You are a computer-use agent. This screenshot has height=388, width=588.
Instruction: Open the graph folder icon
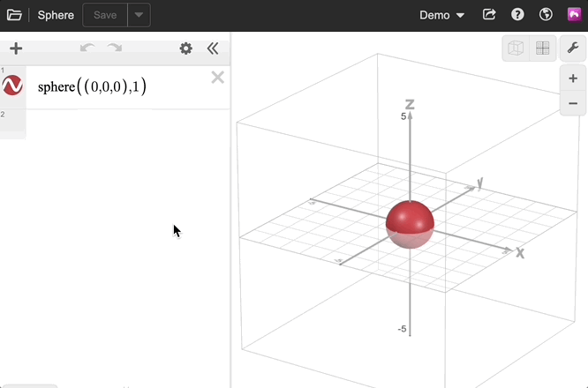click(14, 15)
